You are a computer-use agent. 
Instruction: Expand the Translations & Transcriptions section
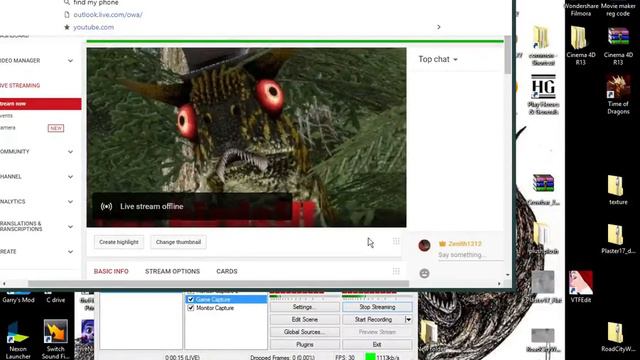70,227
